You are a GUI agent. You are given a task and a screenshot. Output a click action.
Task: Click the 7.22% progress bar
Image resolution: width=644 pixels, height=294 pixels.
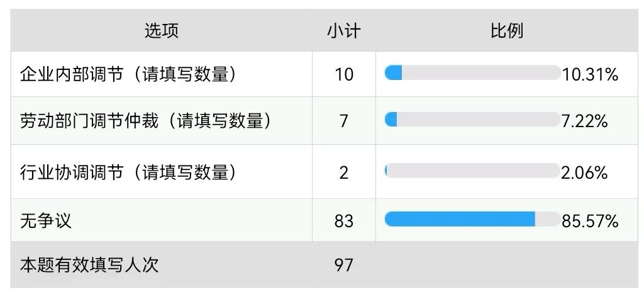click(x=472, y=119)
